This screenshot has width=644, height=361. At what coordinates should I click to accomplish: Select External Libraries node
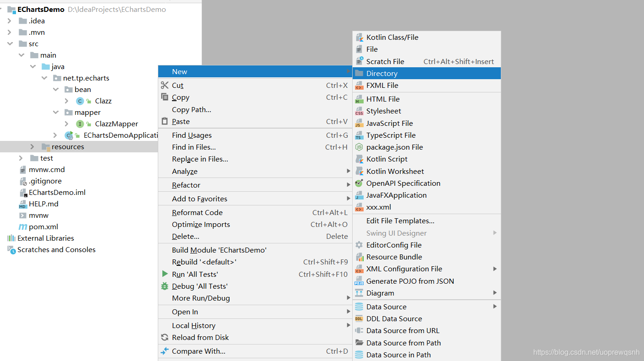tap(46, 238)
